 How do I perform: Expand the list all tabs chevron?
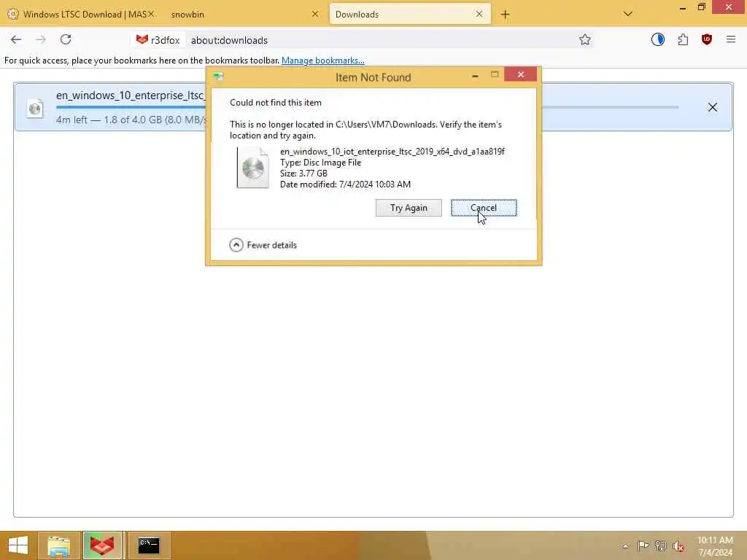point(628,15)
